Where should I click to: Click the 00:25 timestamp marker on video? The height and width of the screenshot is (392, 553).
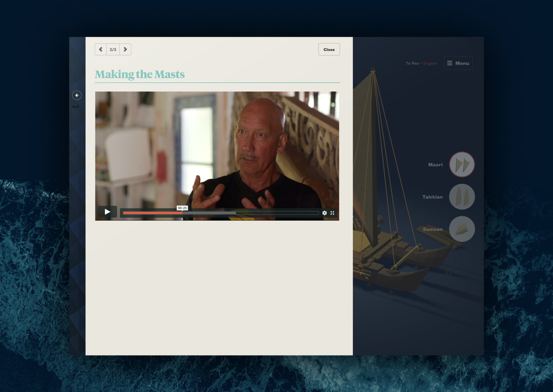(x=182, y=208)
